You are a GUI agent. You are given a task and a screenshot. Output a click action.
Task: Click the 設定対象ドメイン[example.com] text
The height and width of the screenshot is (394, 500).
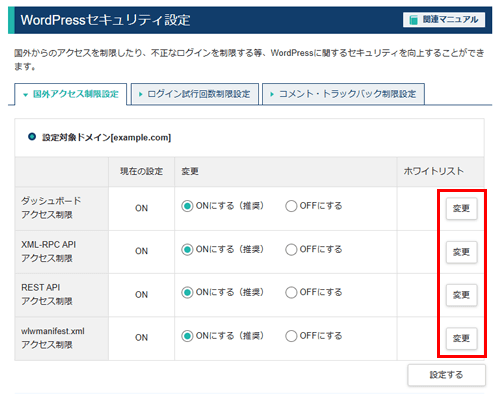pyautogui.click(x=106, y=138)
